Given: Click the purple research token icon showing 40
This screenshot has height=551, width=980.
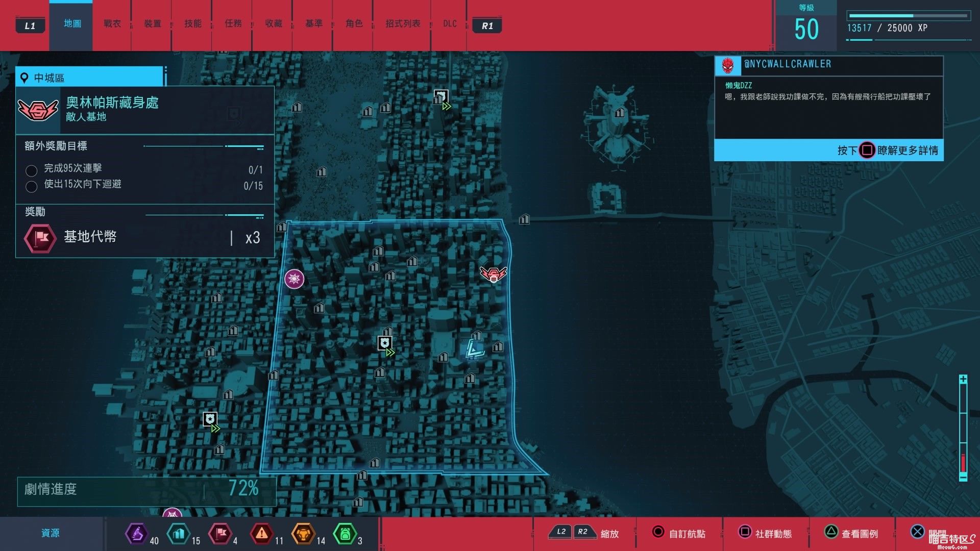Looking at the screenshot, I should [137, 534].
